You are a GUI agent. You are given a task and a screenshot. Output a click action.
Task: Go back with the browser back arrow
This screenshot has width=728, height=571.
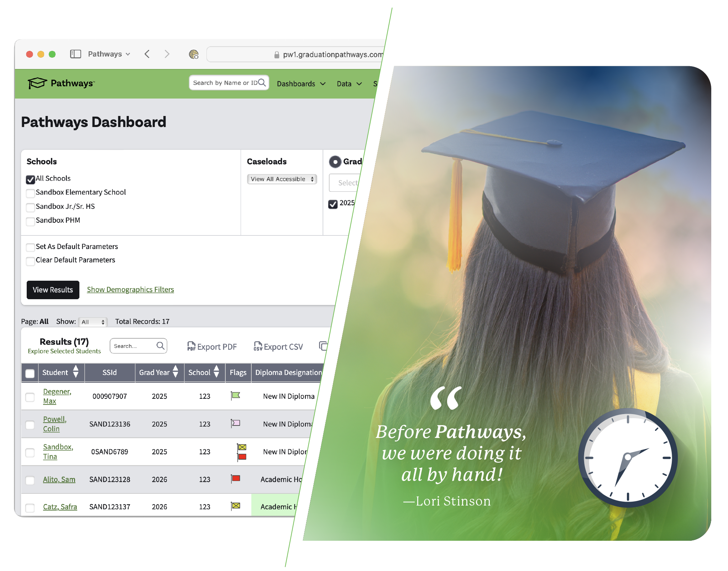click(x=147, y=54)
